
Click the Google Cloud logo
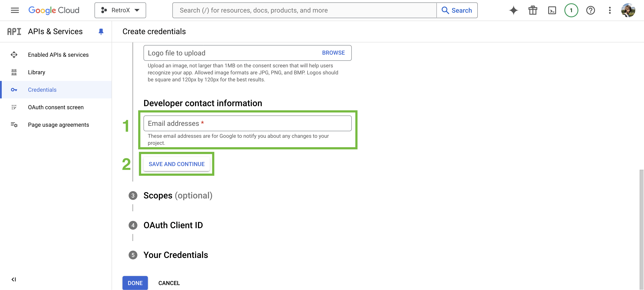click(x=54, y=10)
